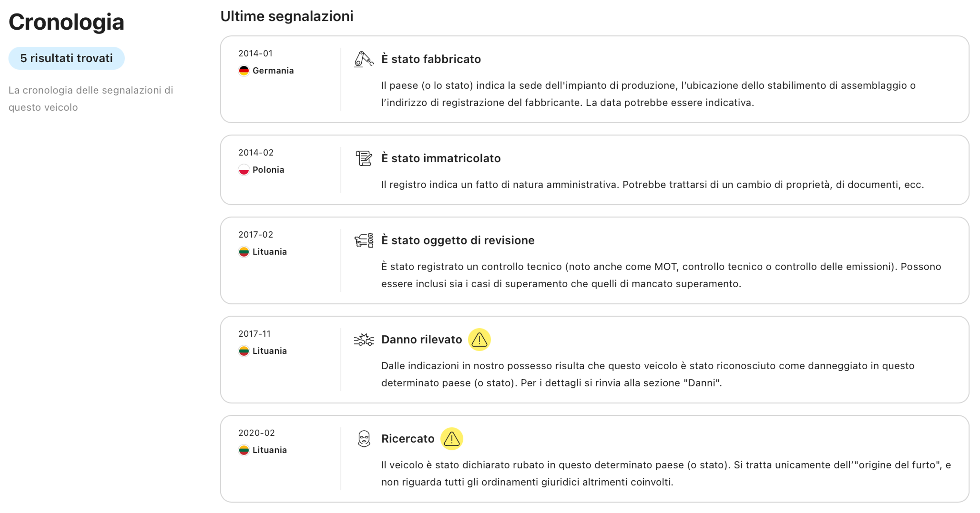Click the Cronologia page title
The height and width of the screenshot is (513, 980).
click(x=67, y=22)
